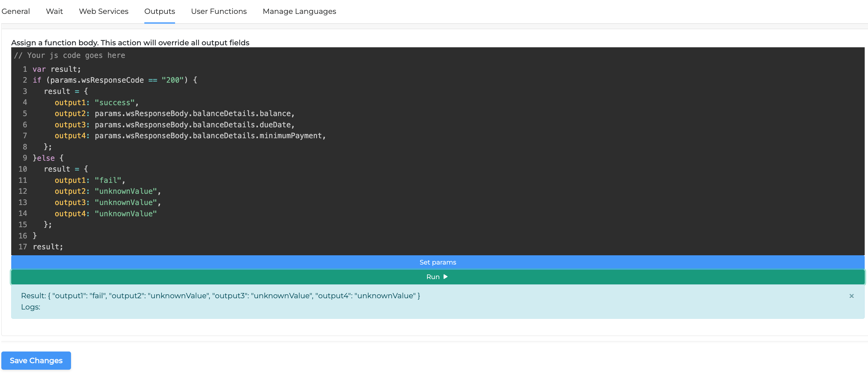Click the Save Changes button
The height and width of the screenshot is (373, 868).
(x=36, y=360)
